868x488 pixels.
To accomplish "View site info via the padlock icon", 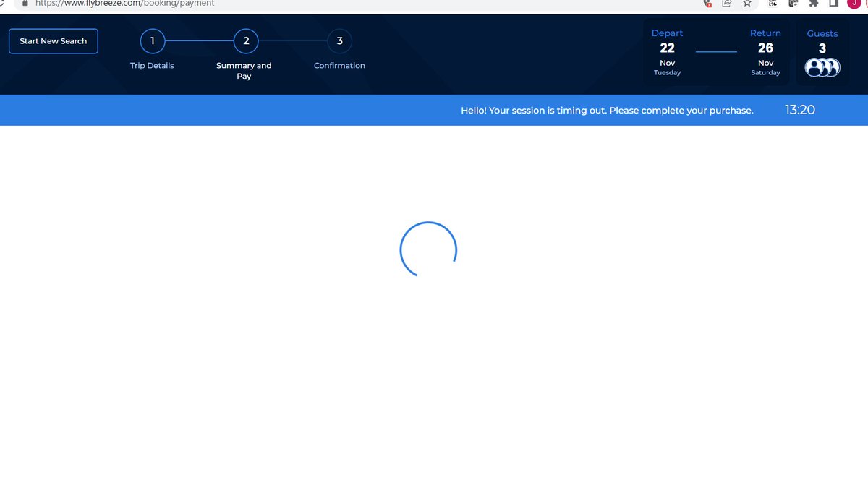I will point(24,3).
